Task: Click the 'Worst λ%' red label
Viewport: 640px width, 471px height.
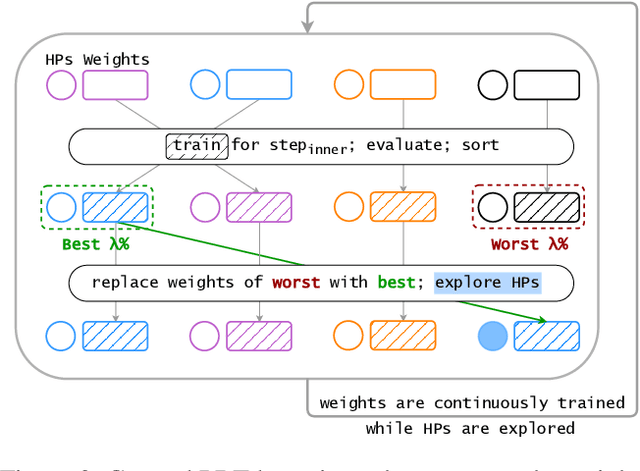Action: point(529,244)
